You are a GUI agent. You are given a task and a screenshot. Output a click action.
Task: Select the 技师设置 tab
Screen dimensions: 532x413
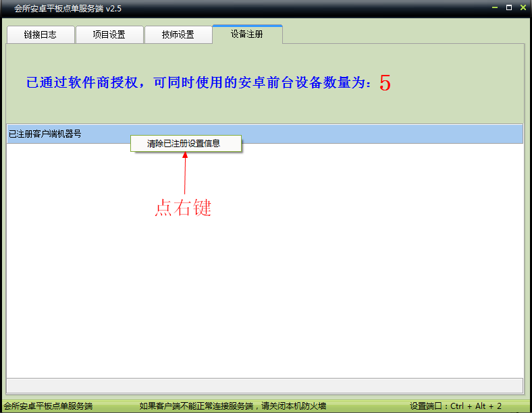point(178,35)
